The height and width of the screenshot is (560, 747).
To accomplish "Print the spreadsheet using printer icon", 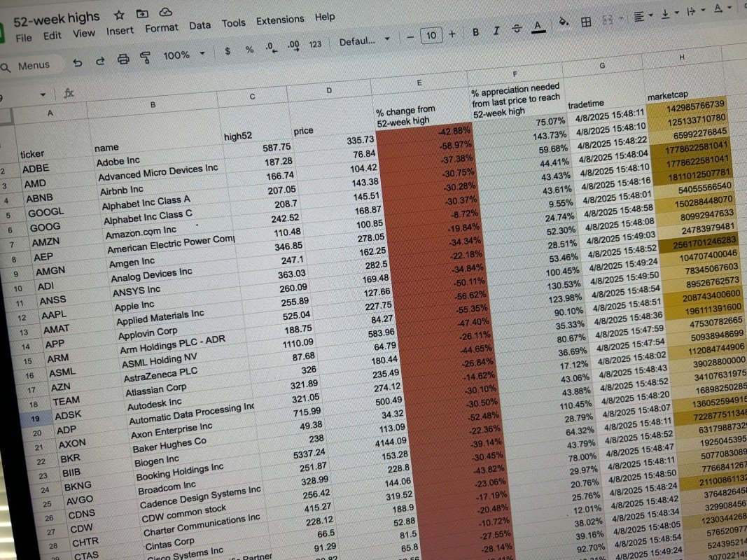I will 123,59.
